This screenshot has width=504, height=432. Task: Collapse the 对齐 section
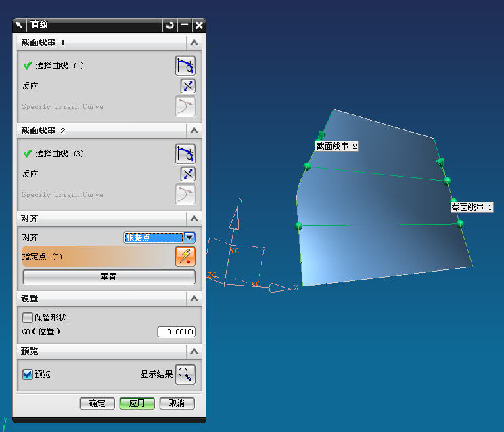click(x=194, y=219)
